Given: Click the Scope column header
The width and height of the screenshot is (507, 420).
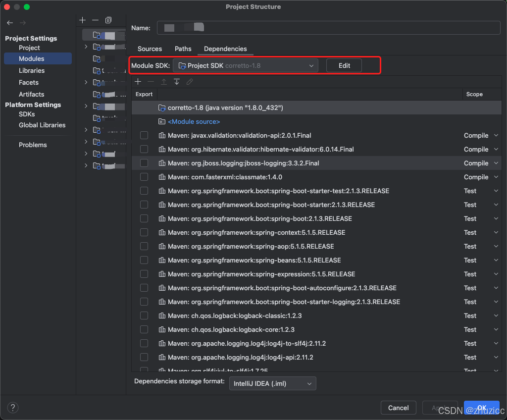Looking at the screenshot, I should [474, 94].
